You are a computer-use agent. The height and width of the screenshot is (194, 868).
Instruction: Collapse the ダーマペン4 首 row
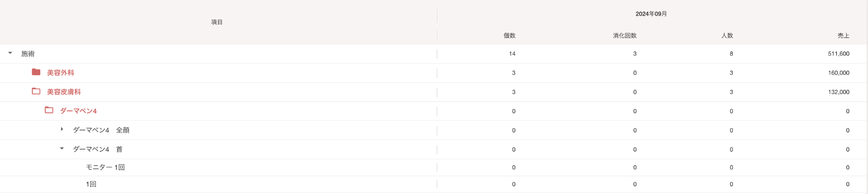coord(62,149)
